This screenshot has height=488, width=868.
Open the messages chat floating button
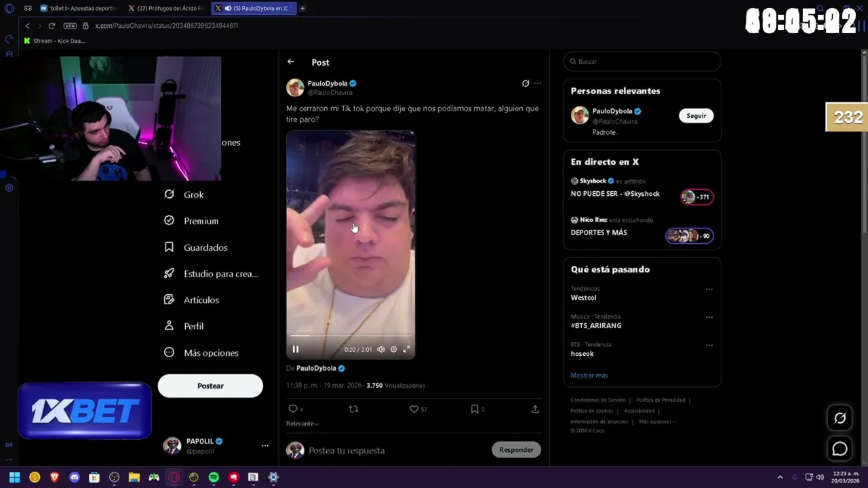[840, 449]
